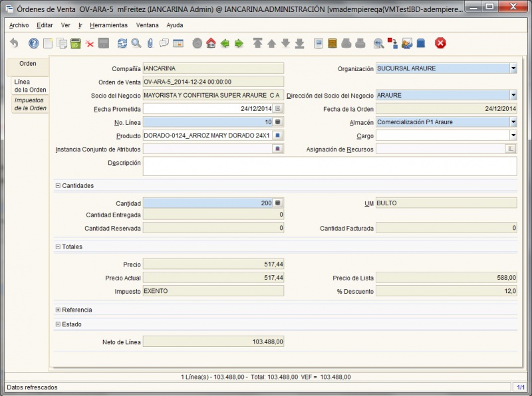Click the Print preview printer icon
Image resolution: width=532 pixels, height=396 pixels.
[x=346, y=43]
